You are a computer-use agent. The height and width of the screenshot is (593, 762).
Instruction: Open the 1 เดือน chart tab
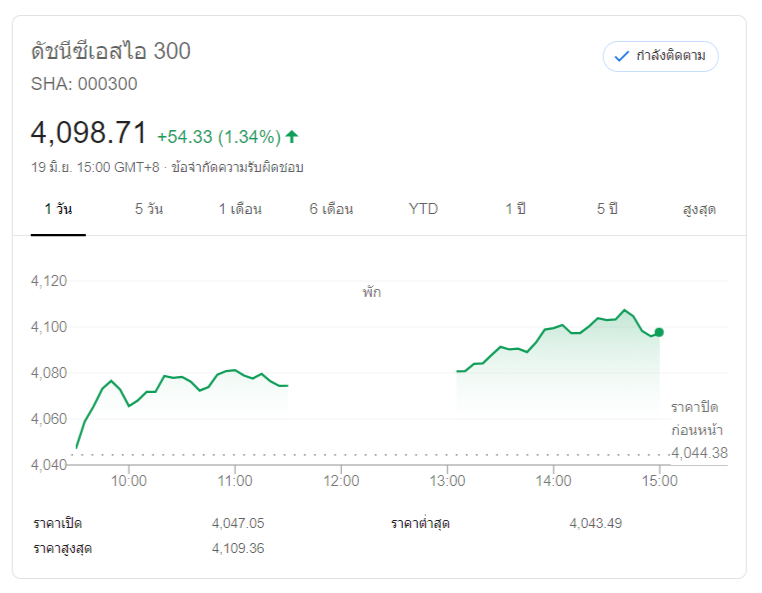[x=240, y=210]
